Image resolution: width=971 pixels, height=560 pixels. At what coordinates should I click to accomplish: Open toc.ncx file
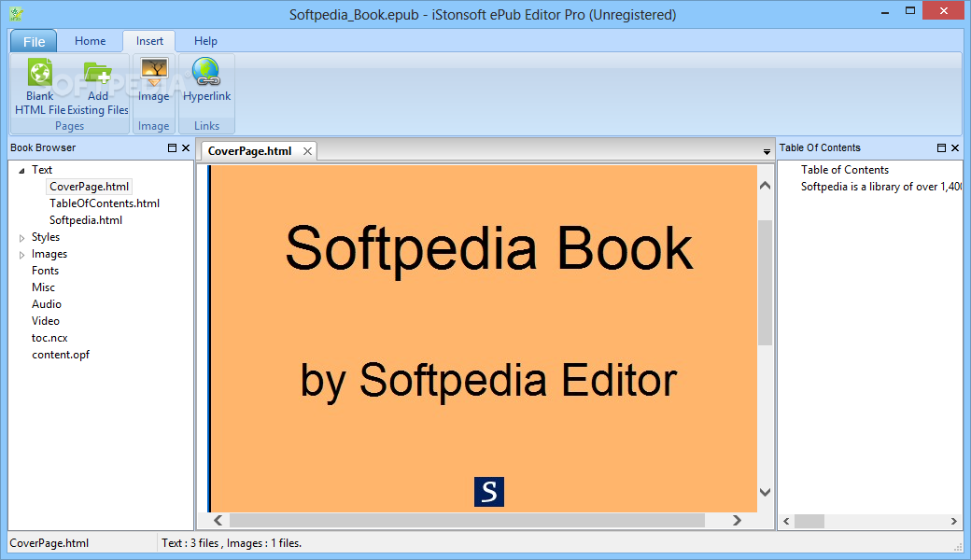pos(49,338)
